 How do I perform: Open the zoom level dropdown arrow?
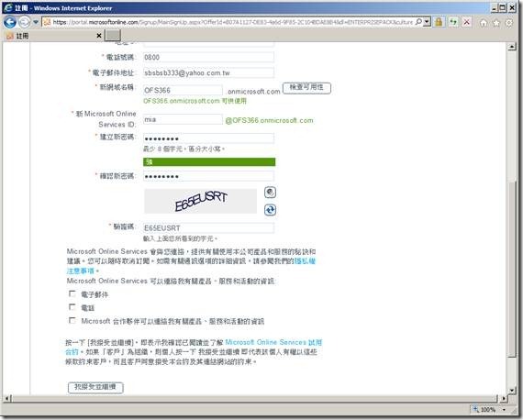point(505,410)
